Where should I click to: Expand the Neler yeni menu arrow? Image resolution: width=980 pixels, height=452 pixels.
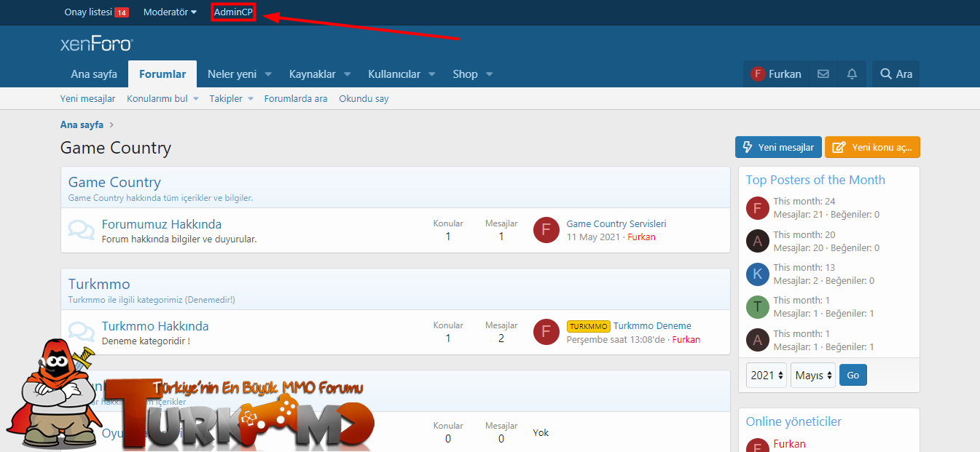(268, 74)
